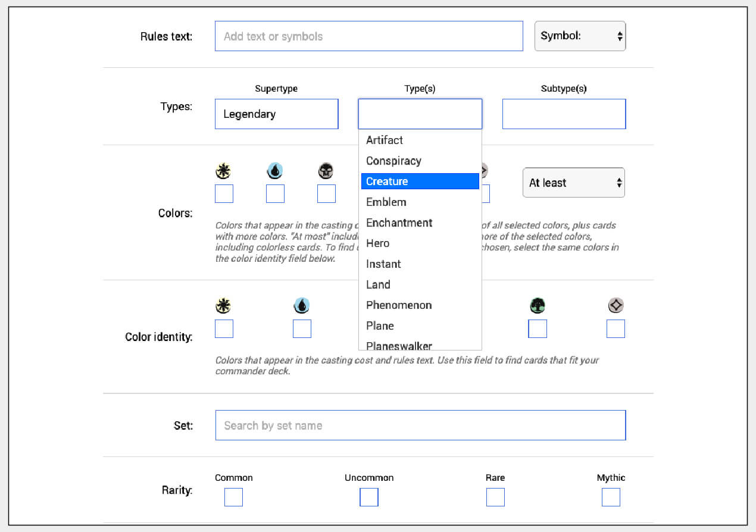The image size is (756, 532).
Task: Select Creature from the open type list
Action: point(420,181)
